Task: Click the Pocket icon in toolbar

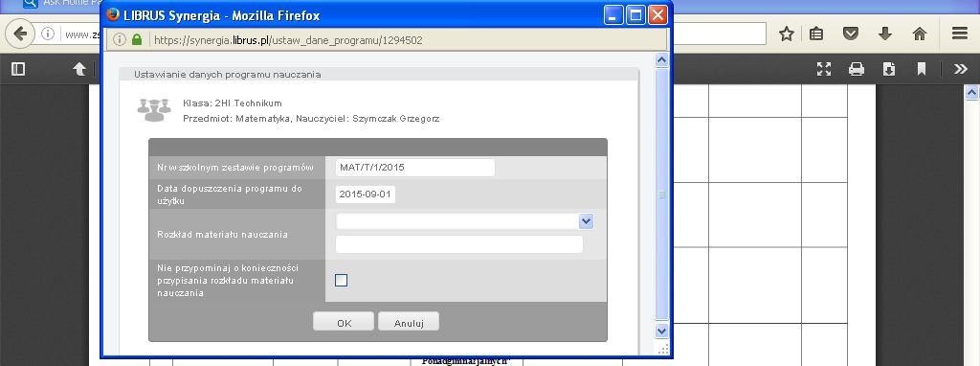Action: click(x=850, y=34)
